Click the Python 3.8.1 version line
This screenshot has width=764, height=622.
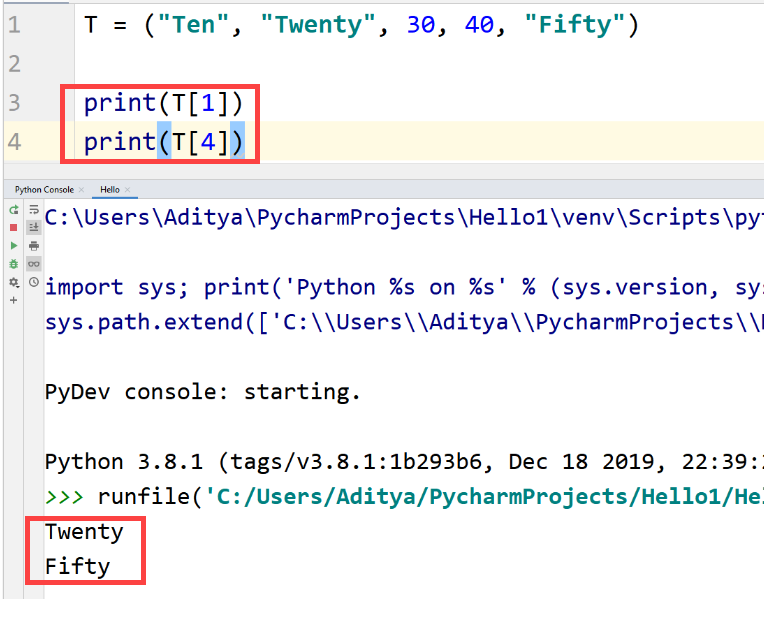point(404,462)
